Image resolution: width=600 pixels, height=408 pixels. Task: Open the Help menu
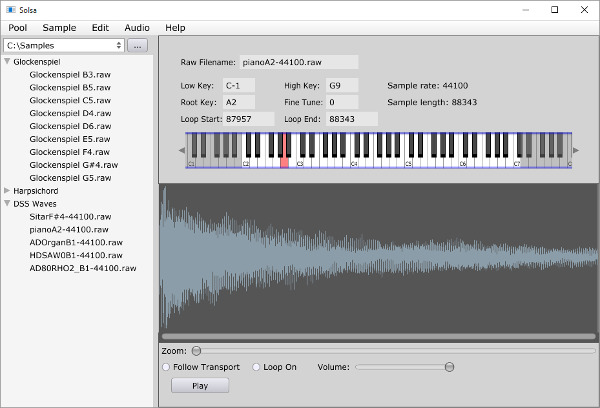click(x=175, y=28)
